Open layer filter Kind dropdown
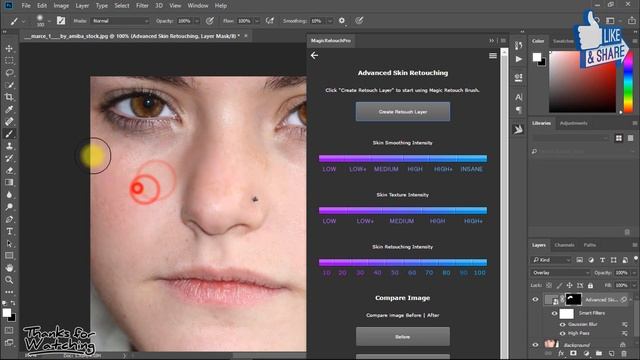This screenshot has height=360, width=640. coord(551,260)
